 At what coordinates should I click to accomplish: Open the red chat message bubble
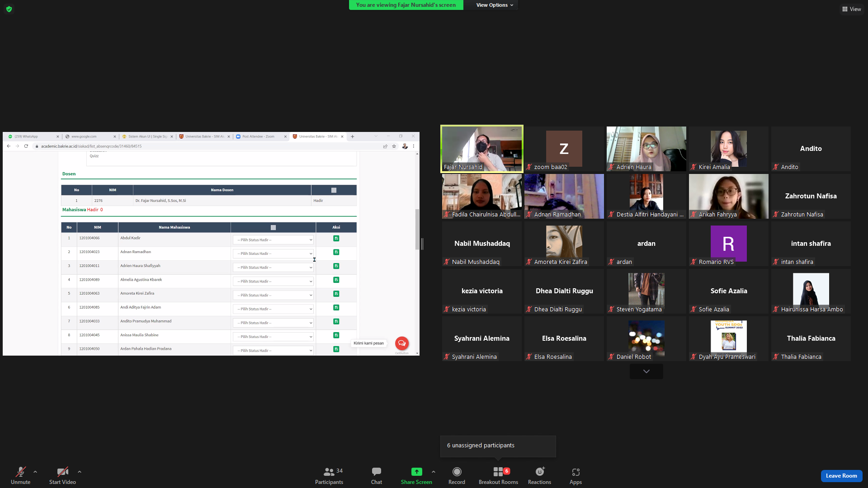click(402, 343)
